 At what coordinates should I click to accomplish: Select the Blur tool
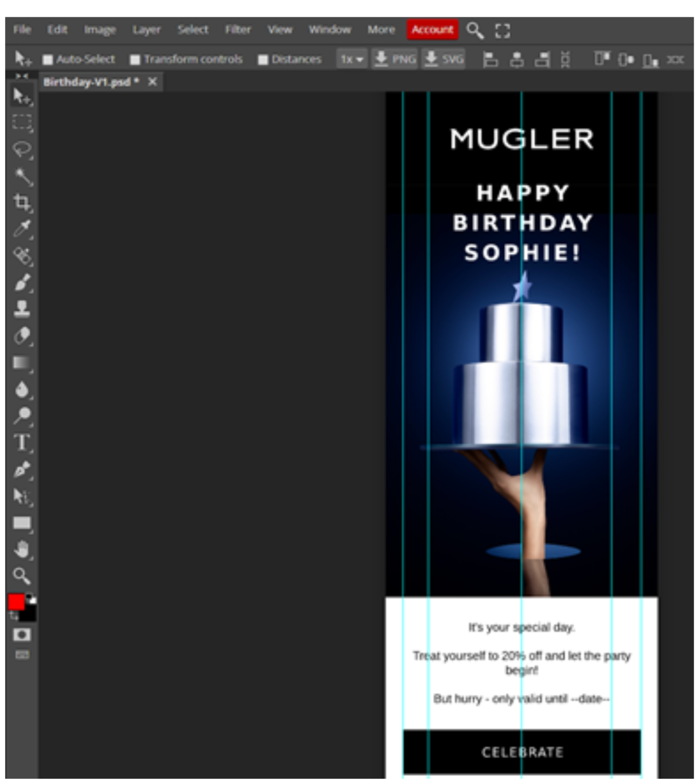[x=22, y=389]
